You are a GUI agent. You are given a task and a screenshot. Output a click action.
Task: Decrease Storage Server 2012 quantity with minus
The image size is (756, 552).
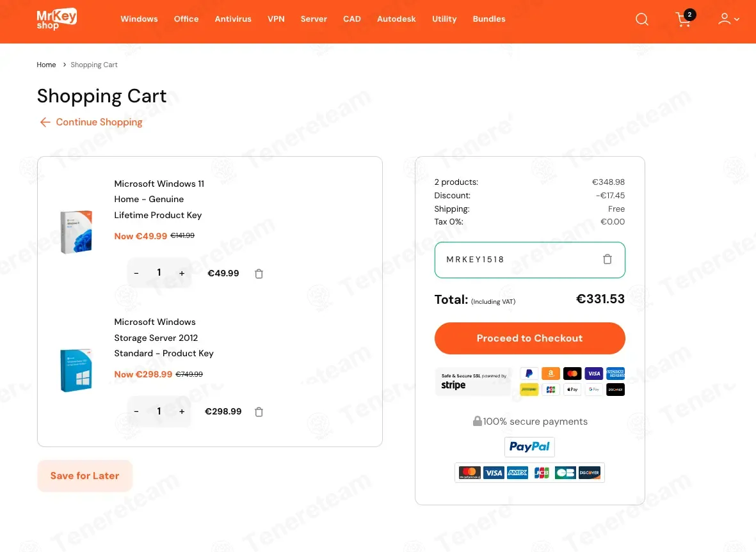[136, 411]
